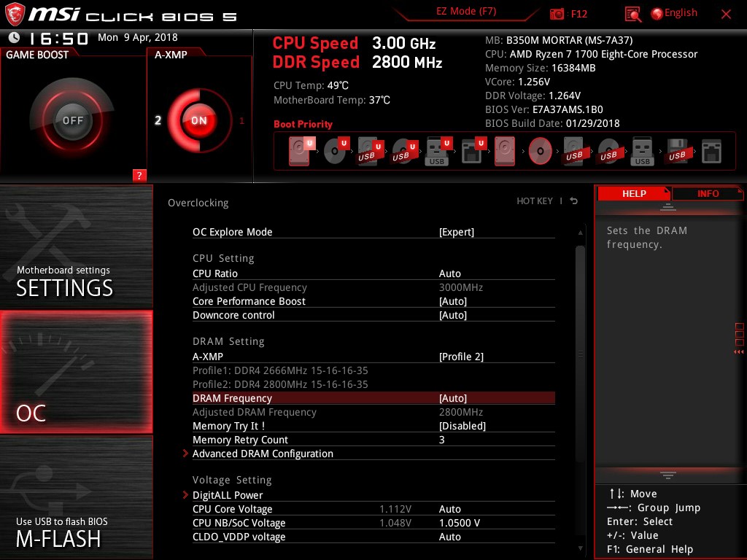Choose the legacy network boot icon
The height and width of the screenshot is (560, 747).
711,151
